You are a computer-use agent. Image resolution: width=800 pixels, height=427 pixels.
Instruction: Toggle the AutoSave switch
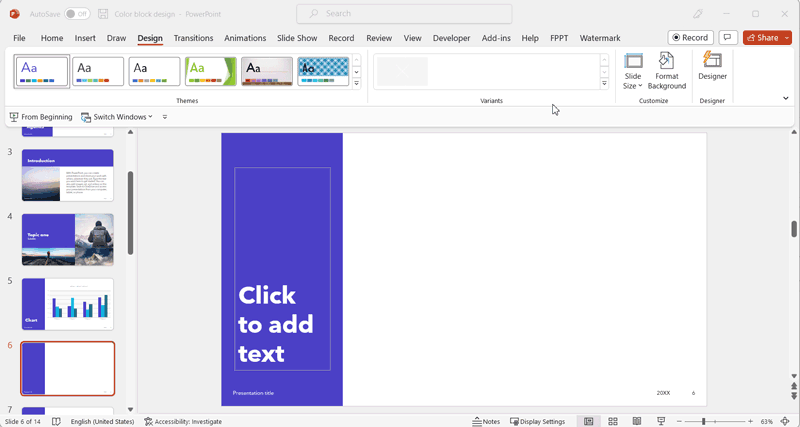click(x=76, y=14)
